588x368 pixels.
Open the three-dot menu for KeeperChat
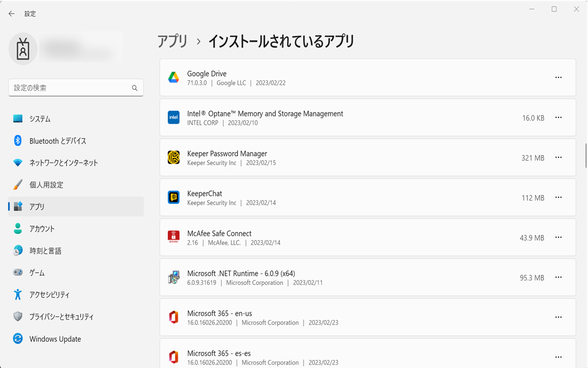pyautogui.click(x=558, y=197)
